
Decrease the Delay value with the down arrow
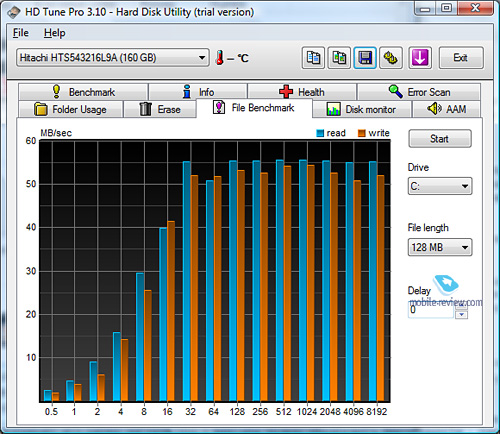click(x=462, y=315)
